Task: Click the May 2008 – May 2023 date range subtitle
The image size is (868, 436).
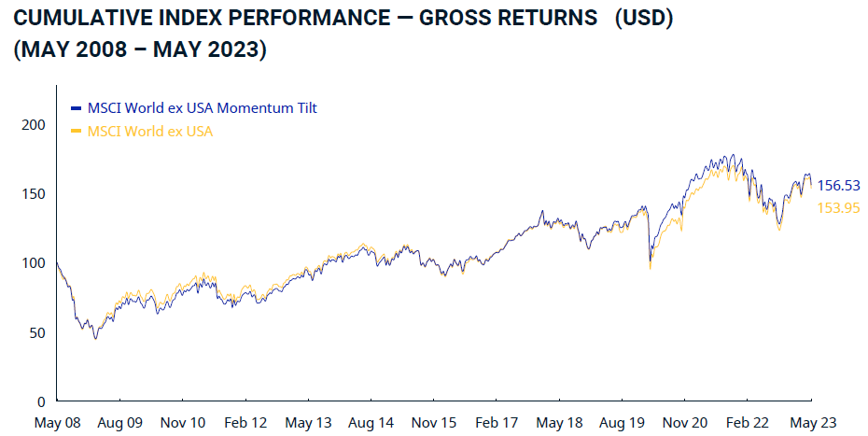Action: point(140,50)
